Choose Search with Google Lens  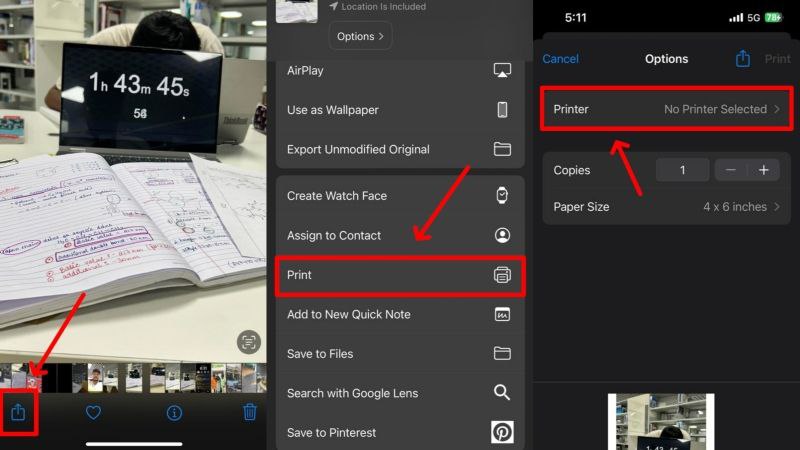click(x=400, y=393)
